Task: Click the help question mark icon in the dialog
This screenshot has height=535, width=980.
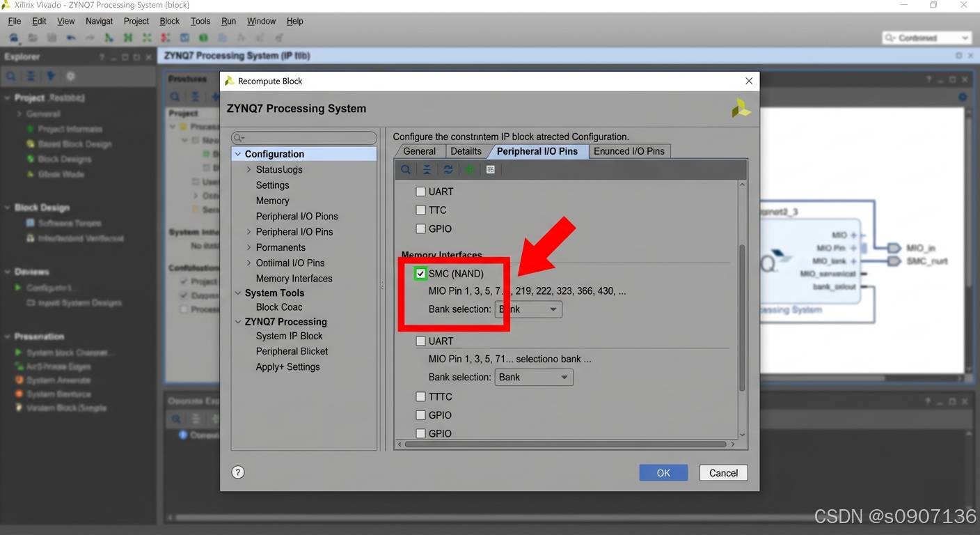Action: click(238, 472)
